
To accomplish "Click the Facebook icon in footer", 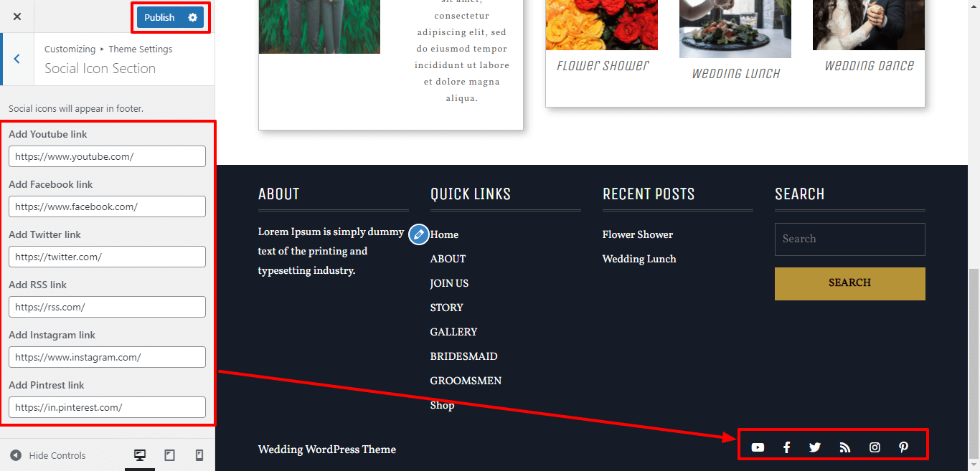I will pos(786,447).
